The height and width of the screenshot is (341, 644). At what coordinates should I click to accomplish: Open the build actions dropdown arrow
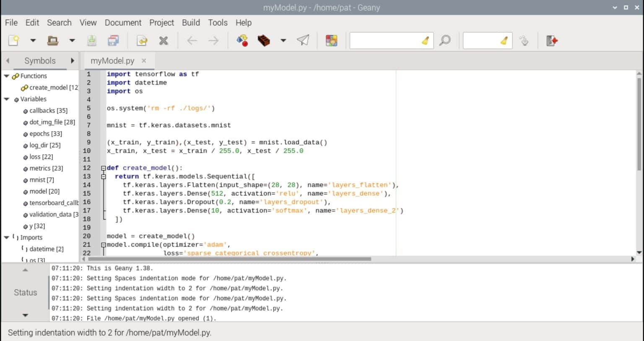pyautogui.click(x=283, y=40)
